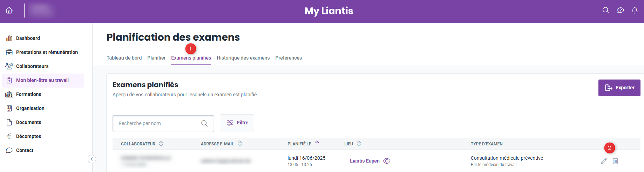Open the search magnifier in header
The height and width of the screenshot is (172, 644).
click(606, 11)
